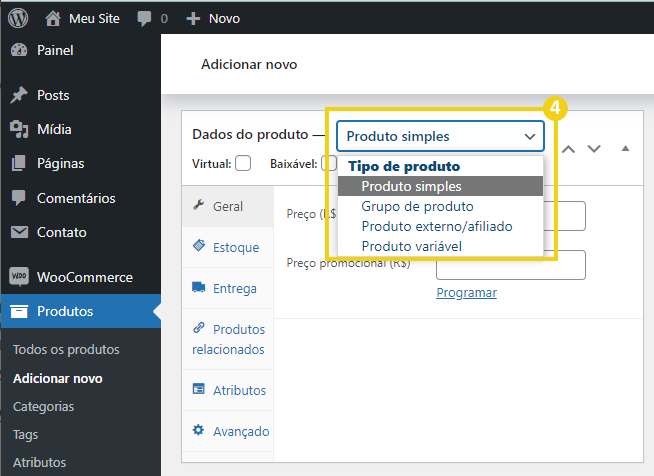Screen dimensions: 654x476
Task: Click the Tipo de produto group label
Action: (x=404, y=166)
